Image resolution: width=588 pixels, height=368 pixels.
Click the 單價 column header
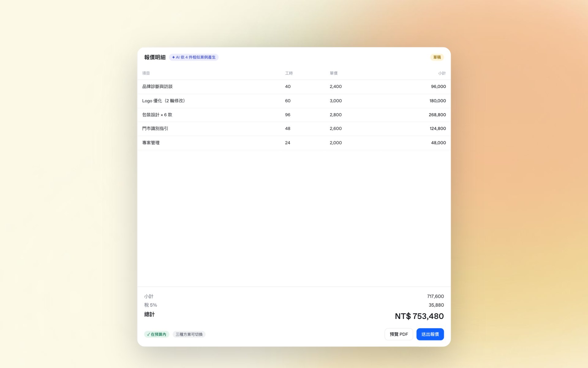point(334,73)
